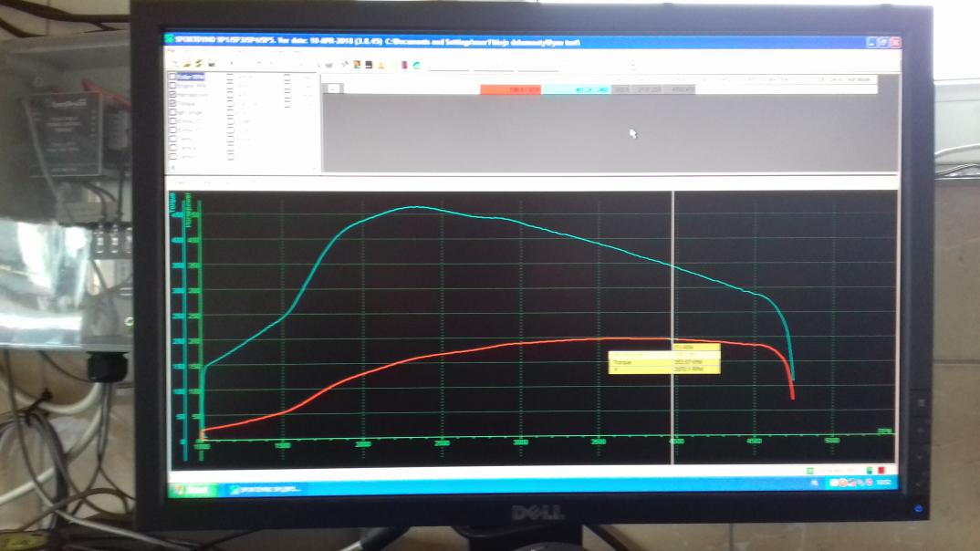This screenshot has width=980, height=551.
Task: Toggle the Engine RPM channel checkbox
Action: tap(172, 86)
